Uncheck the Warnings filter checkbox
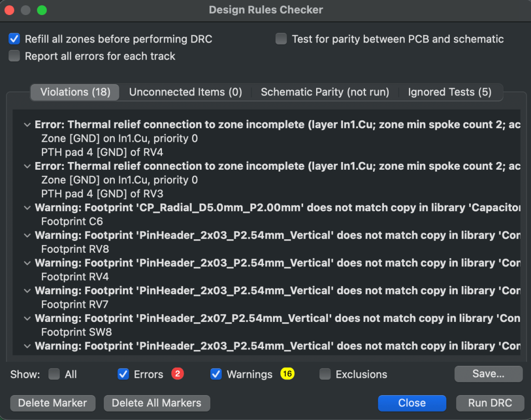The width and height of the screenshot is (531, 420). coord(216,374)
